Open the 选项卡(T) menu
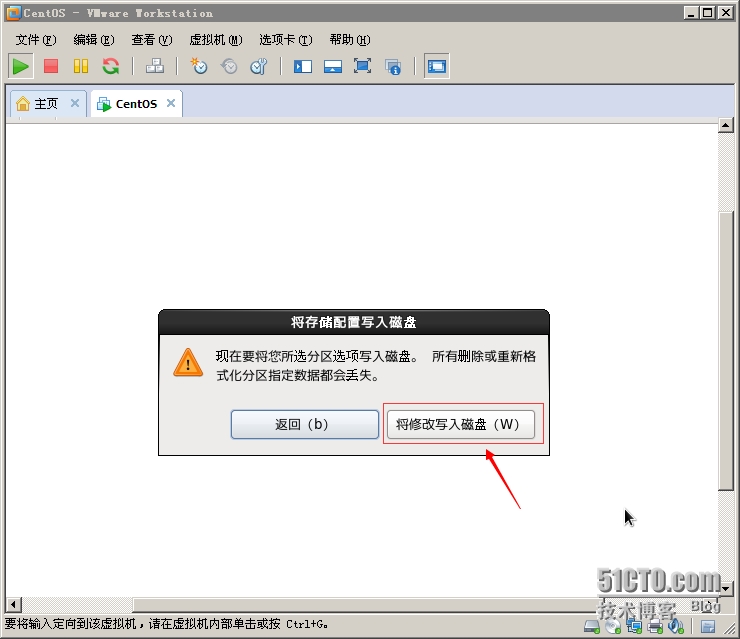Screen dimensions: 740x639 pos(286,40)
